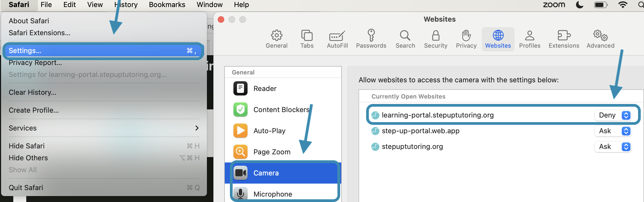Open the View menu
The width and height of the screenshot is (644, 202).
point(95,5)
